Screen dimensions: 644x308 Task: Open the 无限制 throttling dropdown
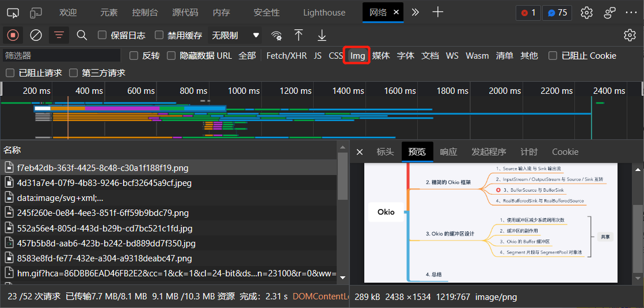235,35
